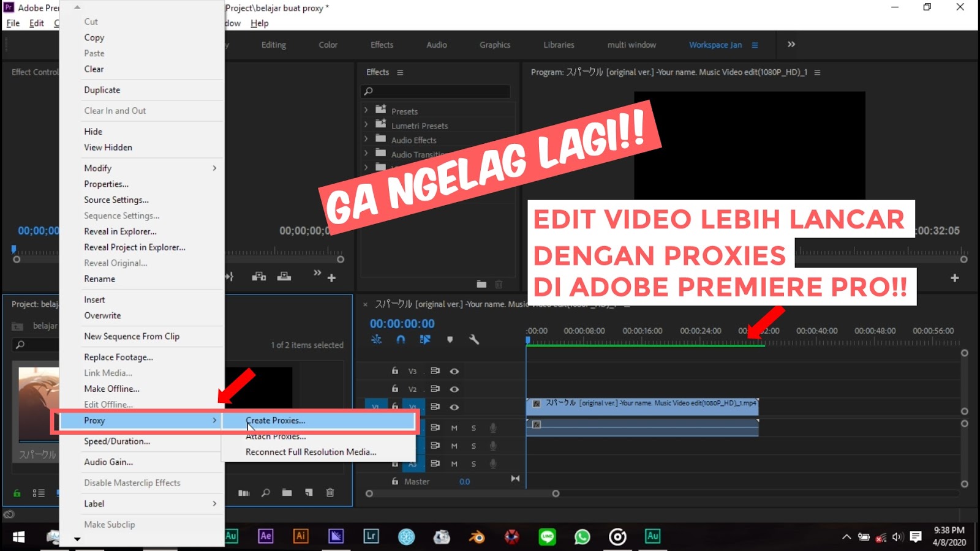The height and width of the screenshot is (551, 980).
Task: Click left handle of timeline zoom scrollbar
Action: [369, 493]
